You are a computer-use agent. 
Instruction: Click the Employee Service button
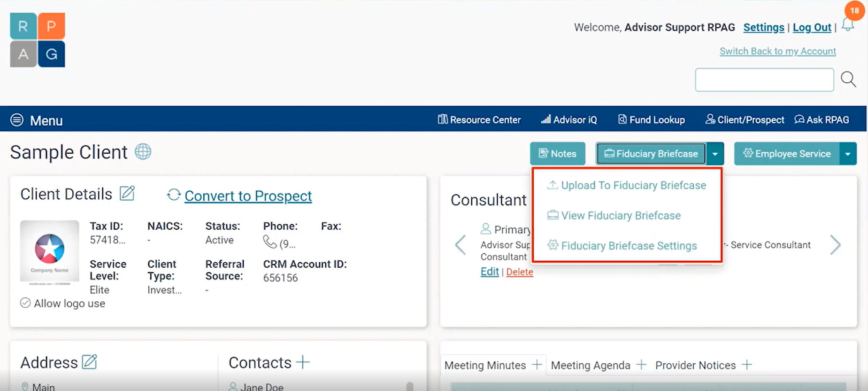(x=787, y=154)
